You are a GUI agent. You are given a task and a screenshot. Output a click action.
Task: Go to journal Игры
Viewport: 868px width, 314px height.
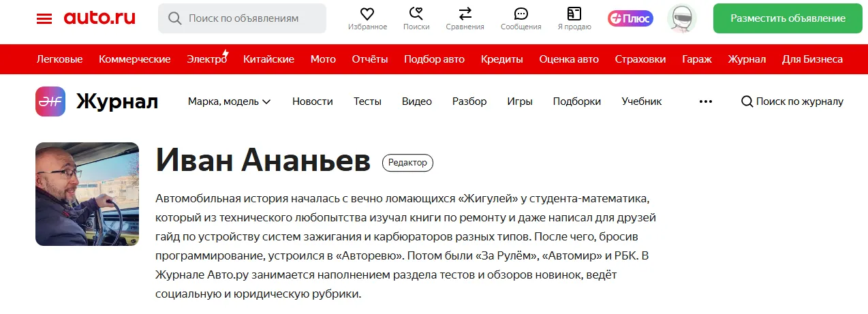click(x=520, y=101)
